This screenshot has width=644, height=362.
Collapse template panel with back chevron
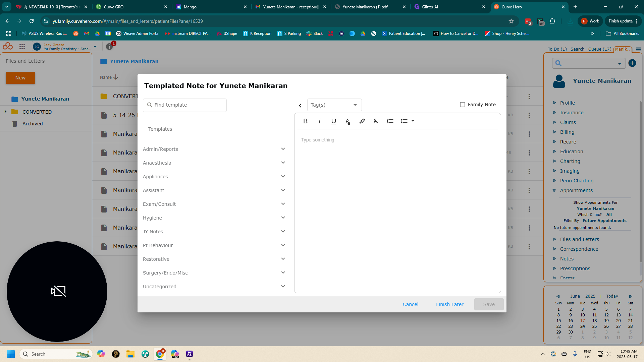click(x=300, y=106)
